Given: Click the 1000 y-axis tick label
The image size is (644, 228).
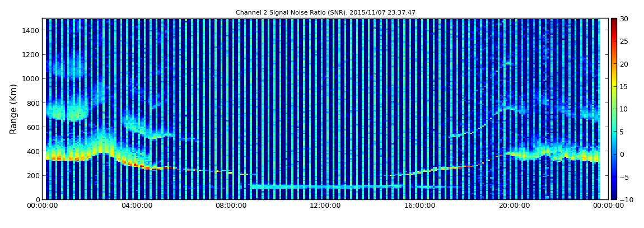Looking at the screenshot, I should 30,79.
